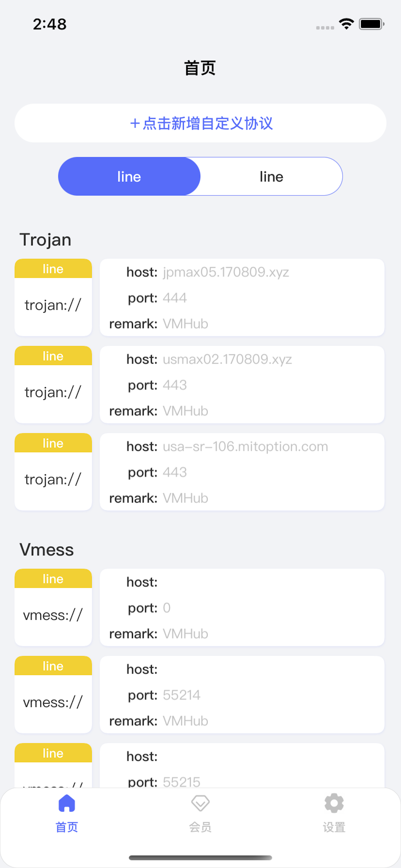Open settings gear icon
401x868 pixels.
click(334, 803)
